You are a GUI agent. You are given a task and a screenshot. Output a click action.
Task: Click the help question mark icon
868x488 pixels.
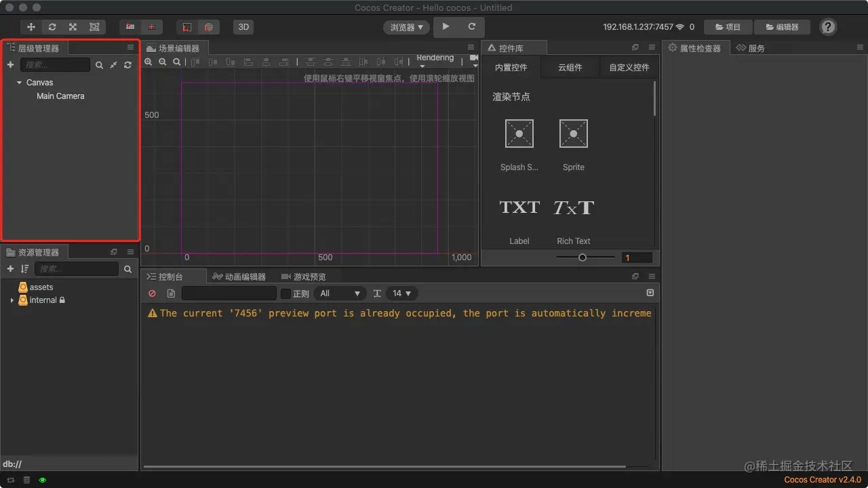tap(828, 27)
